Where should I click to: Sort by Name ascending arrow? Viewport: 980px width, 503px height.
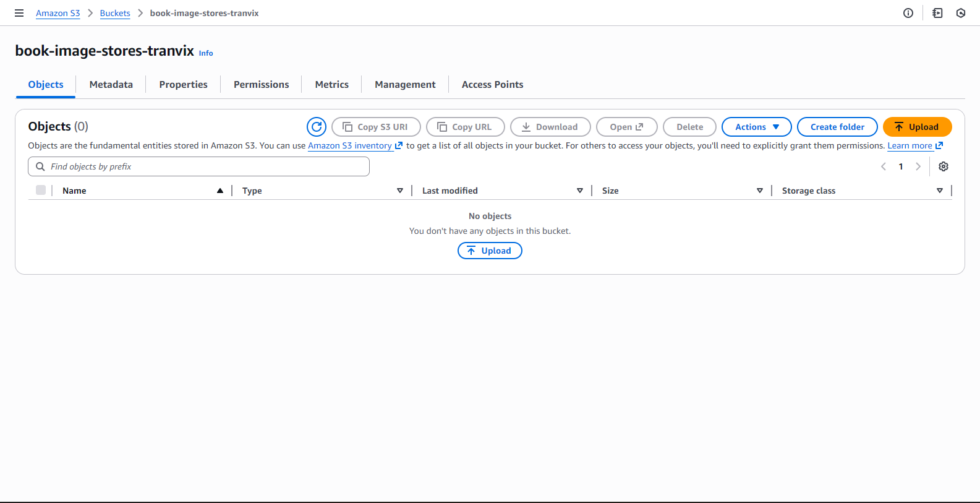[220, 191]
